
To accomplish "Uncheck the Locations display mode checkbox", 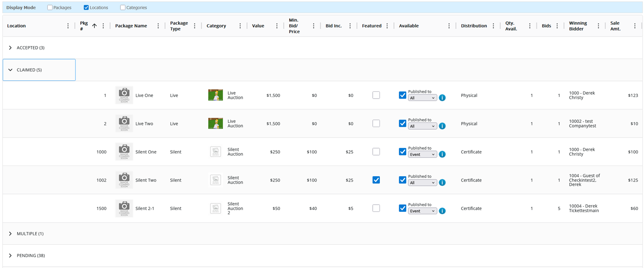I will (86, 8).
